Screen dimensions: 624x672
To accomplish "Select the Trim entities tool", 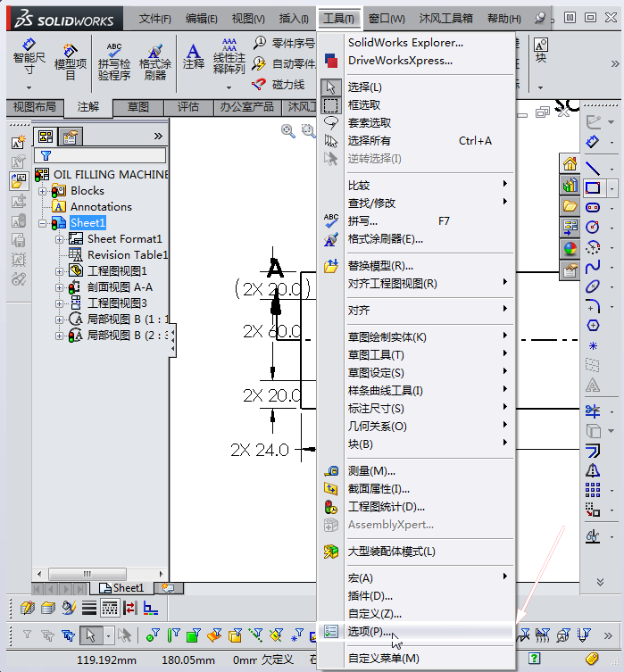I will point(593,411).
